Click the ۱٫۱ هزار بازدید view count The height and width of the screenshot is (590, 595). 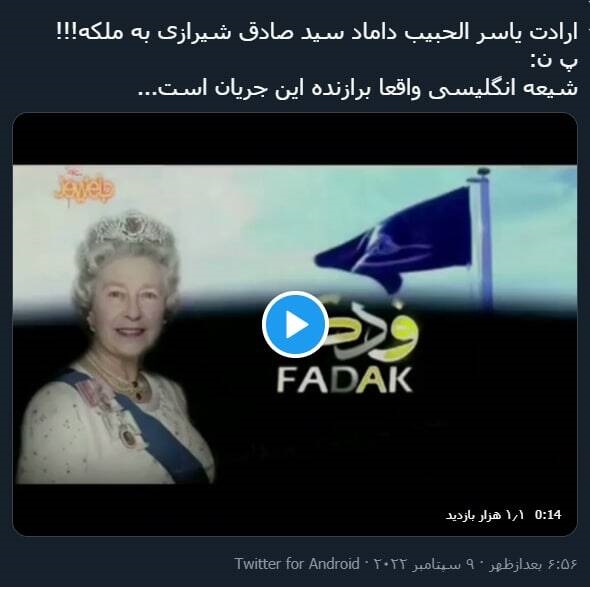[485, 515]
